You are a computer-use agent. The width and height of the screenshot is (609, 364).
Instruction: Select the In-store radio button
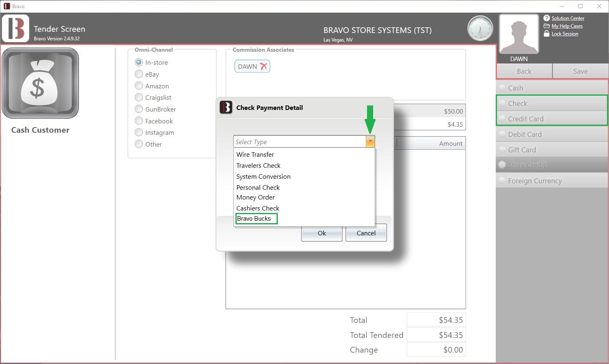coord(139,62)
